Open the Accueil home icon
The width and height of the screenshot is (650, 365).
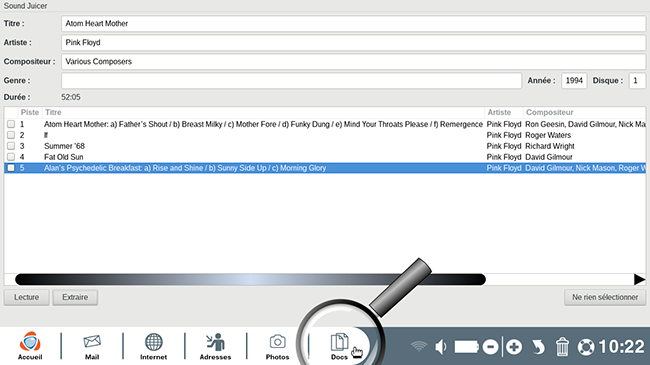coord(30,346)
